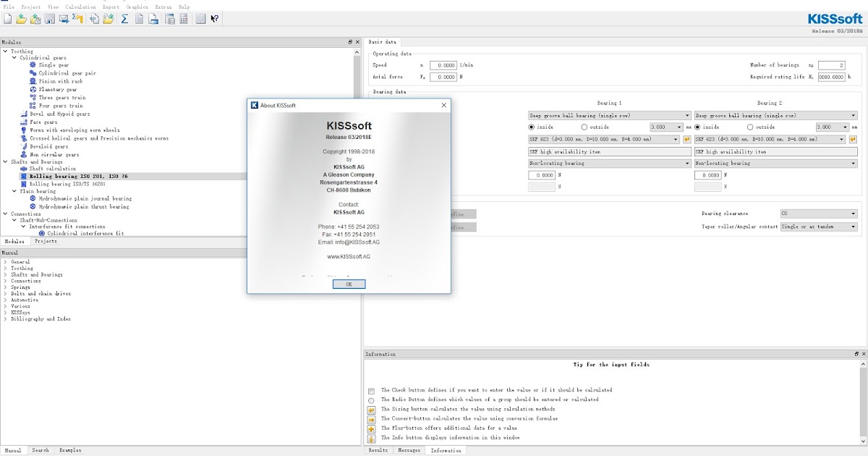Choose outside option for Bearing 2
The width and height of the screenshot is (868, 456).
click(749, 127)
